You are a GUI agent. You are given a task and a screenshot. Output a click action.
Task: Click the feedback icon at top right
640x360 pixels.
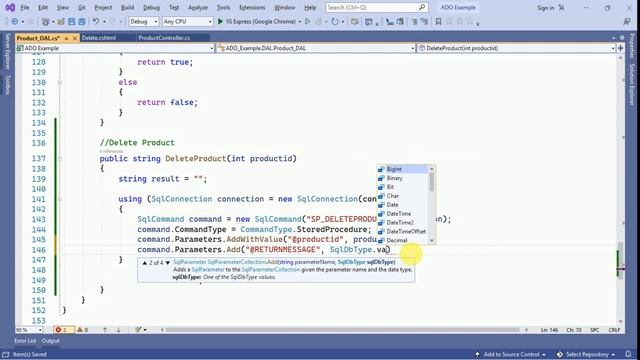pos(627,22)
